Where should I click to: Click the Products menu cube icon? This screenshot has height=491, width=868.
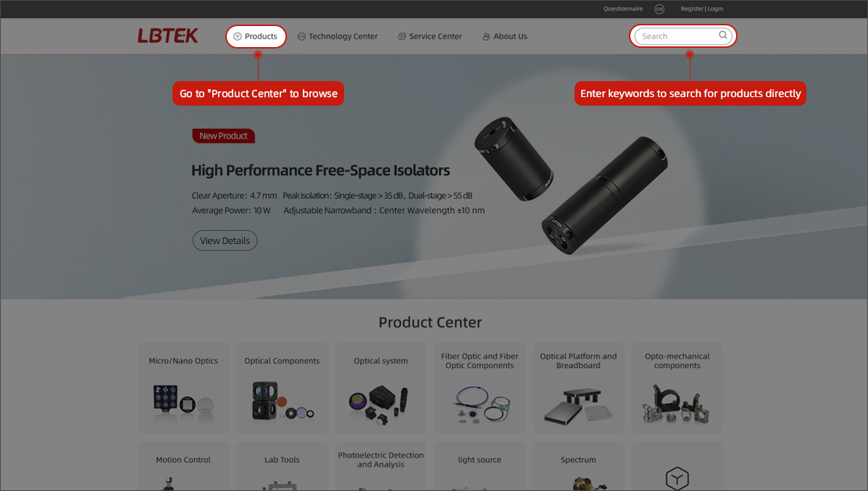tap(238, 36)
